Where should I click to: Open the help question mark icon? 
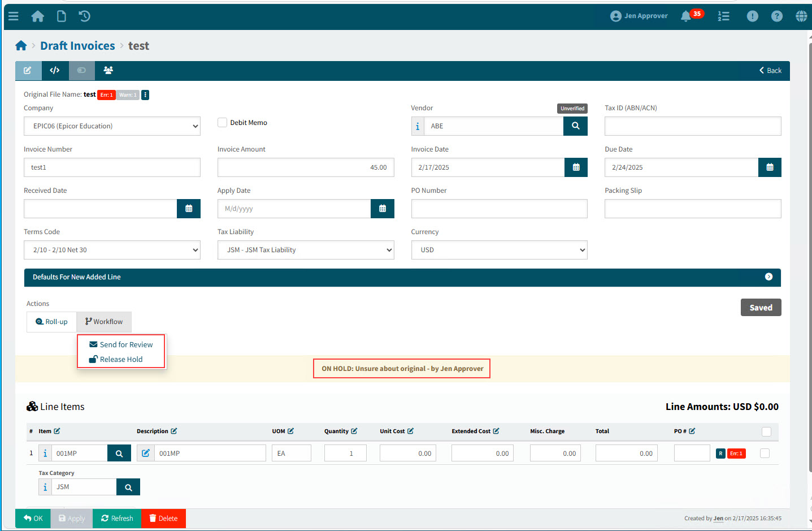(777, 16)
